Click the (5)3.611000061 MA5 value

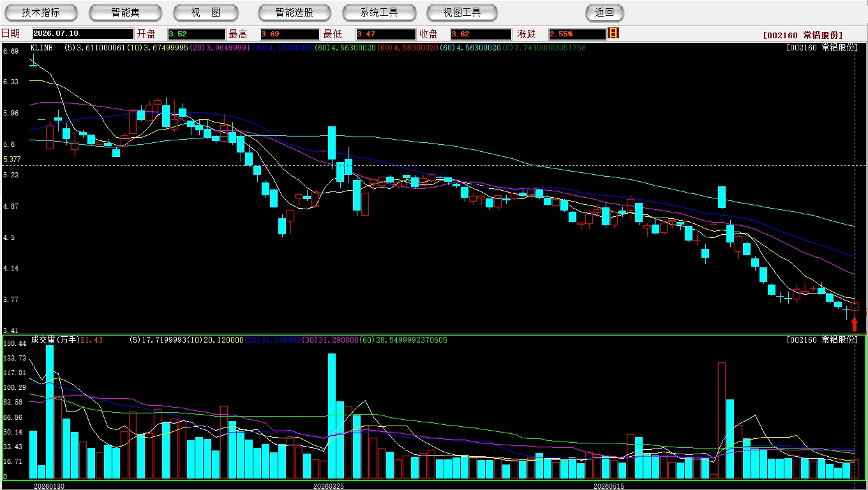click(95, 48)
